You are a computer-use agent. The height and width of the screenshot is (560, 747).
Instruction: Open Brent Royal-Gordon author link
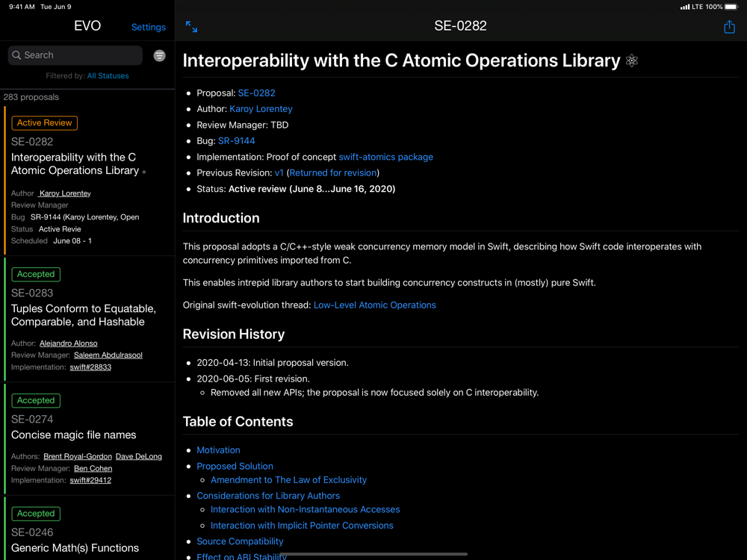click(x=78, y=457)
